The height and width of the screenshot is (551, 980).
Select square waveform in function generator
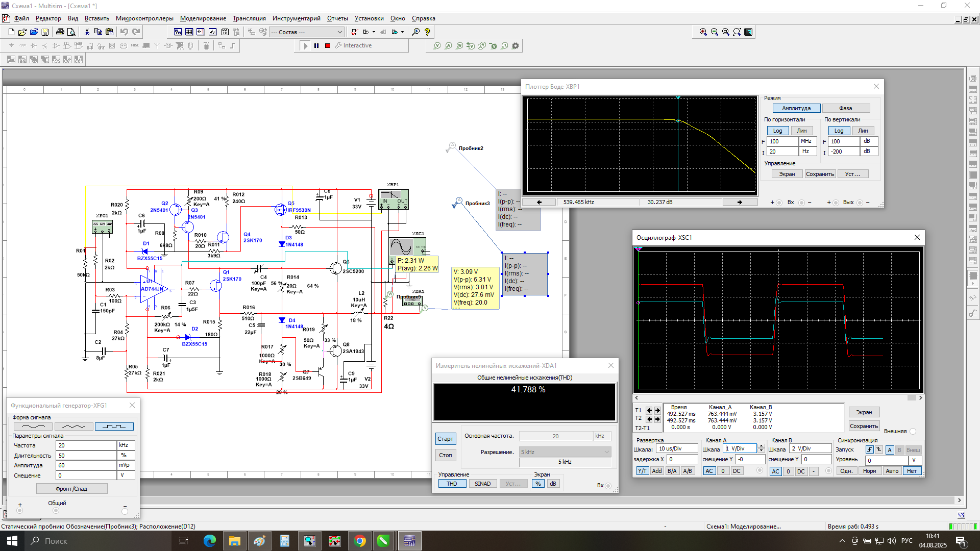click(x=114, y=427)
